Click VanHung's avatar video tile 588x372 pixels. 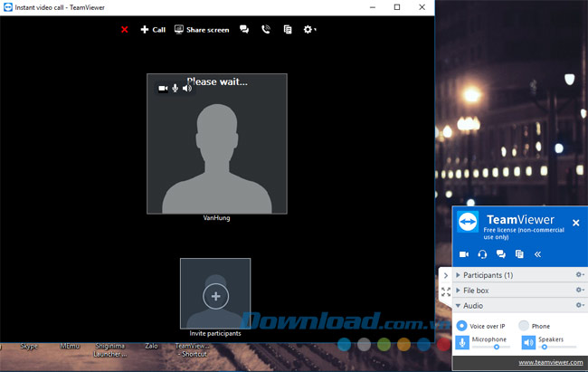217,144
